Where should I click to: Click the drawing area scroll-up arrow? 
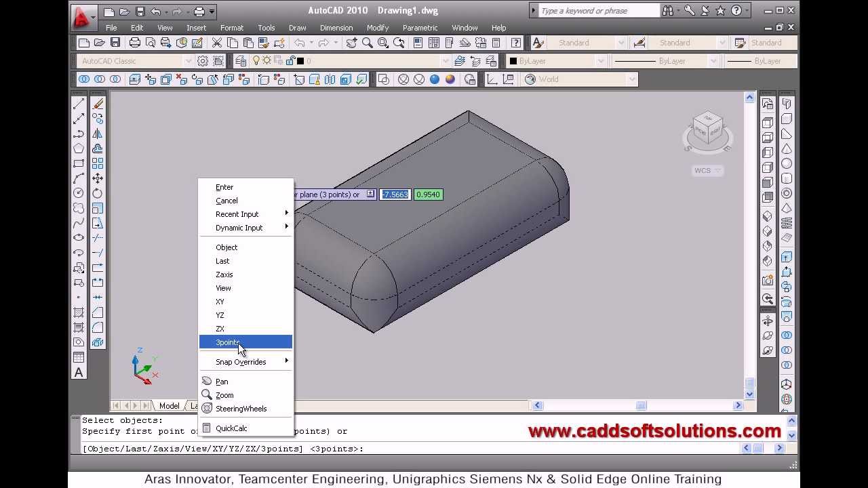coord(749,98)
